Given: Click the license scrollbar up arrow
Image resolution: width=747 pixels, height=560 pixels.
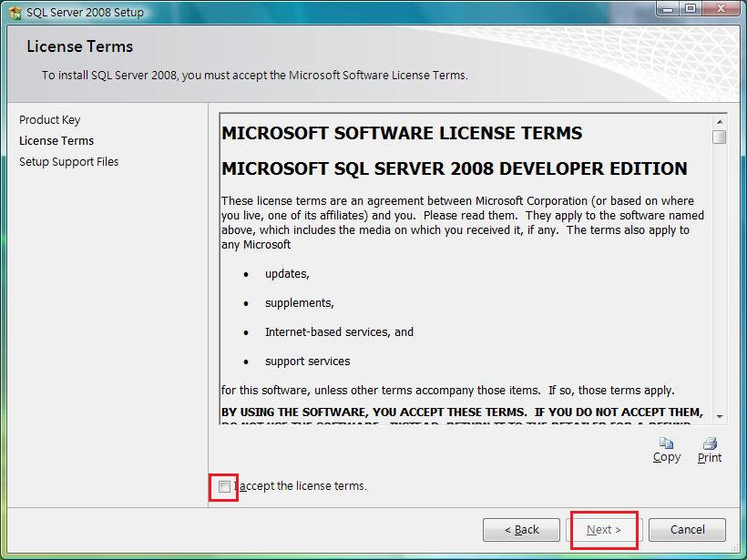Looking at the screenshot, I should coord(720,122).
